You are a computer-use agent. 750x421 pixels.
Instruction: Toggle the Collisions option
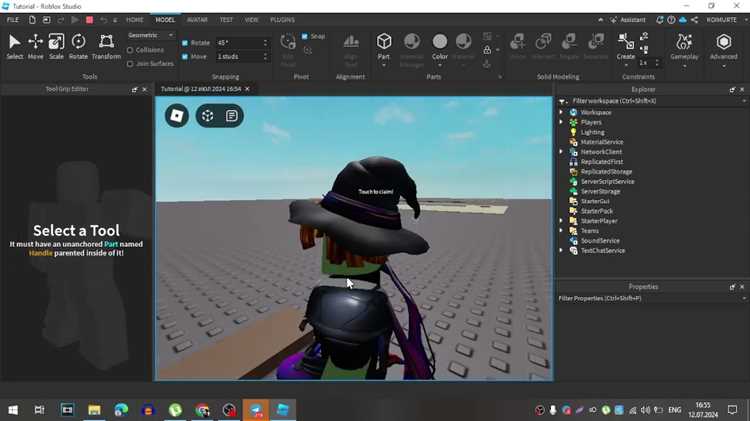point(130,50)
